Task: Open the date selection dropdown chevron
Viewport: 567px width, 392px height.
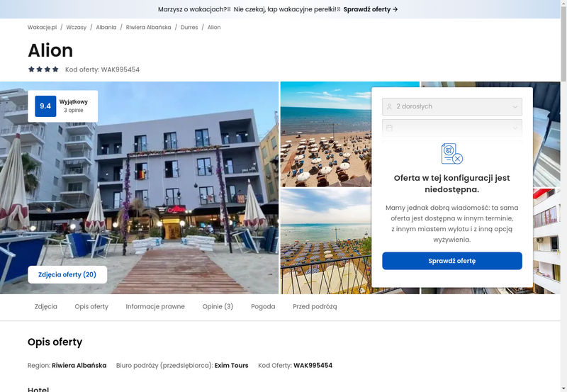Action: (x=515, y=128)
